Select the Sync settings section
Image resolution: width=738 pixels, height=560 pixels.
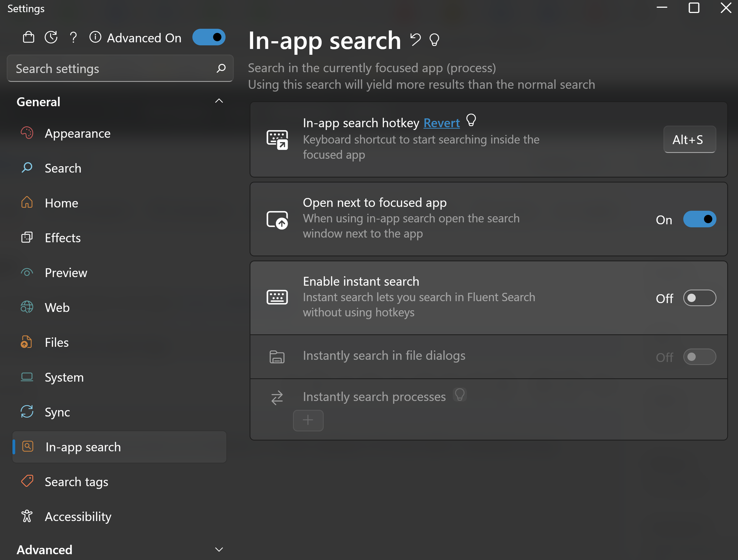(x=57, y=412)
